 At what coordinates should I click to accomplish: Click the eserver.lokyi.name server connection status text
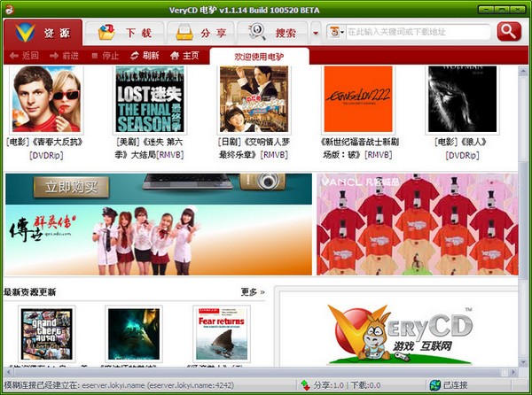[x=119, y=385]
